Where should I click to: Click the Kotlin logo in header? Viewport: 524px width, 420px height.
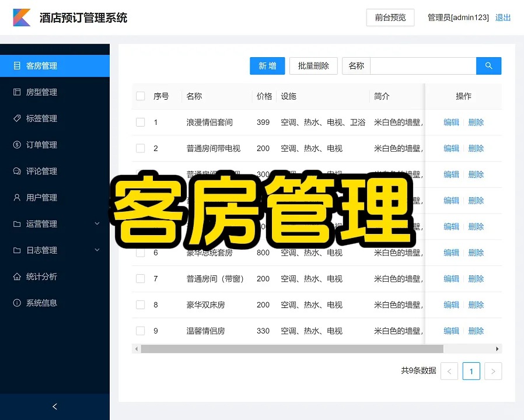click(x=22, y=17)
